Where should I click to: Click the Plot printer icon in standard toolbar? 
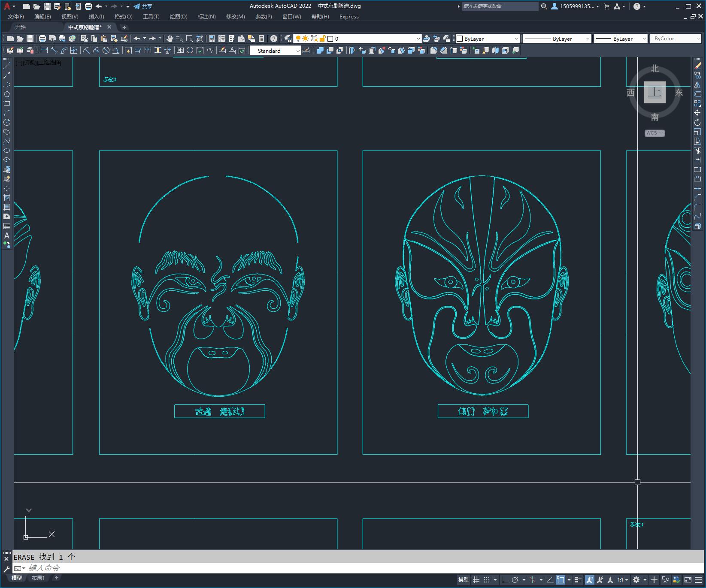pos(42,39)
